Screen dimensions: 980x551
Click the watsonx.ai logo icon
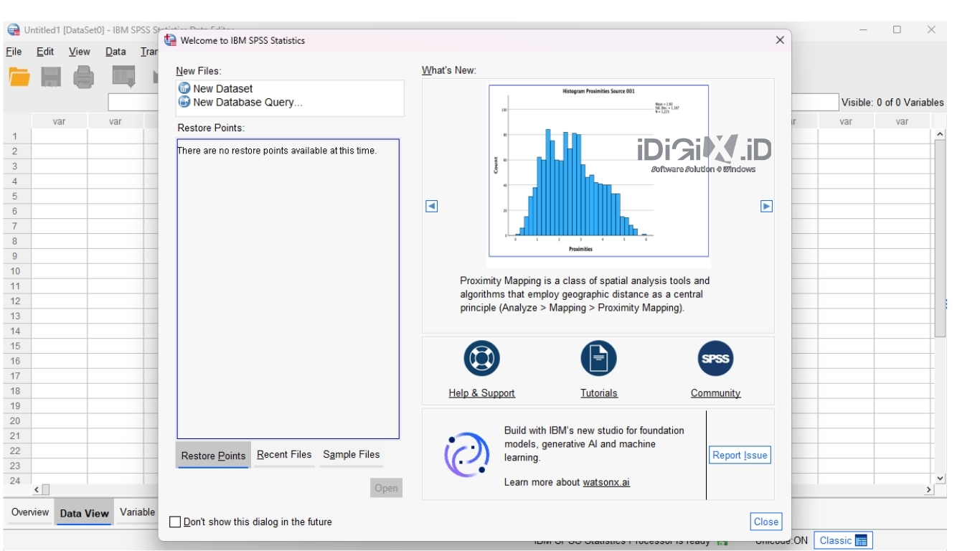coord(466,455)
